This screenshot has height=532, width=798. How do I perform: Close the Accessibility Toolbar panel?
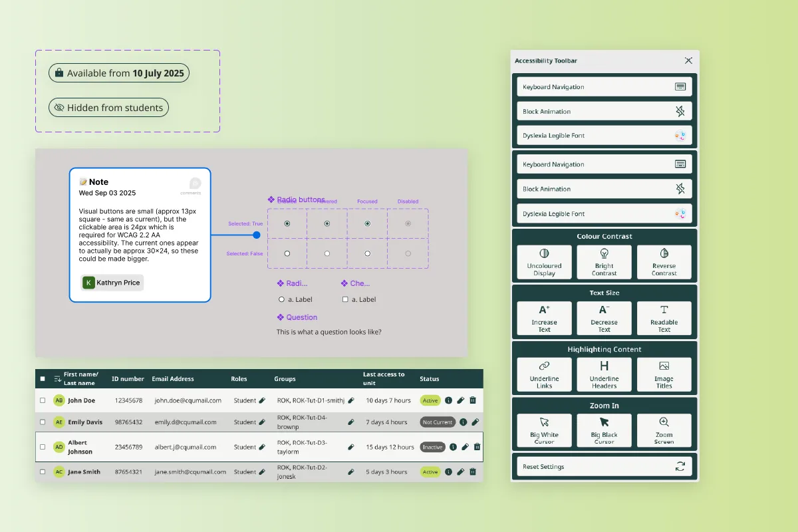688,61
